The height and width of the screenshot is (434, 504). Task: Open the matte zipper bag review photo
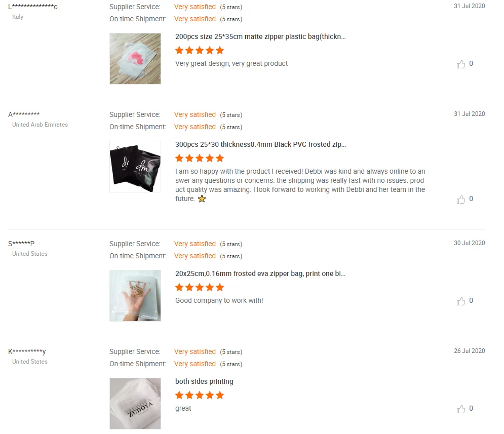click(135, 59)
